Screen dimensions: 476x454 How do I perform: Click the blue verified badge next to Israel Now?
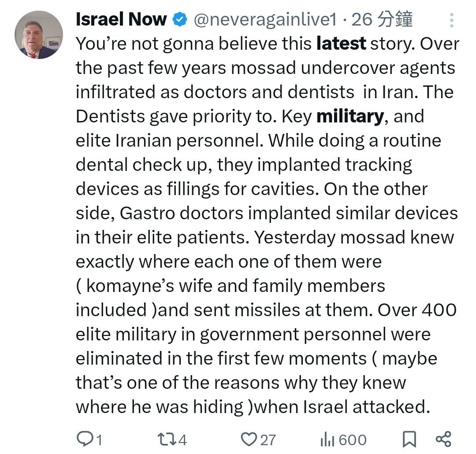[x=178, y=19]
